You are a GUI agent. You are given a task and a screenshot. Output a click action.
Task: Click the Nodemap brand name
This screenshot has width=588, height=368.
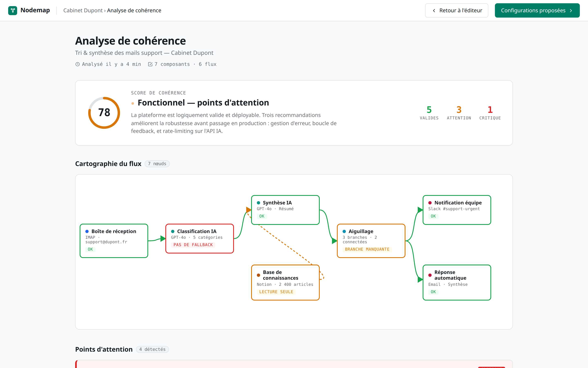pos(35,10)
